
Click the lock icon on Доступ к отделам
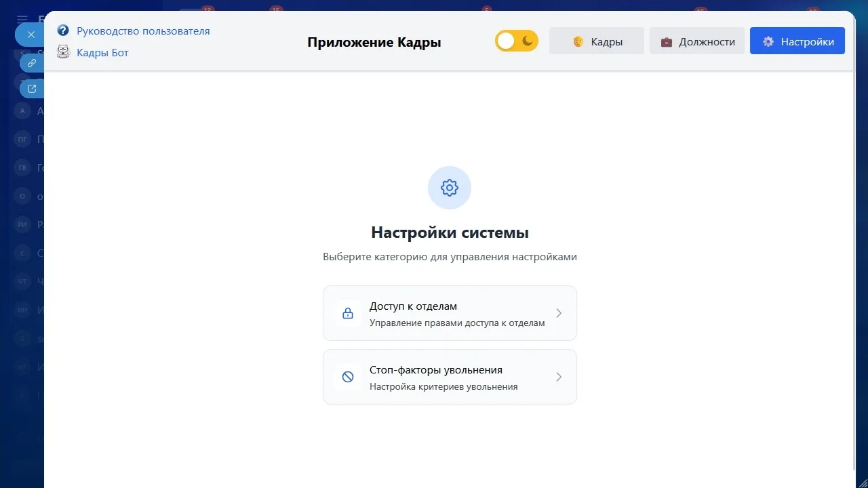[348, 313]
